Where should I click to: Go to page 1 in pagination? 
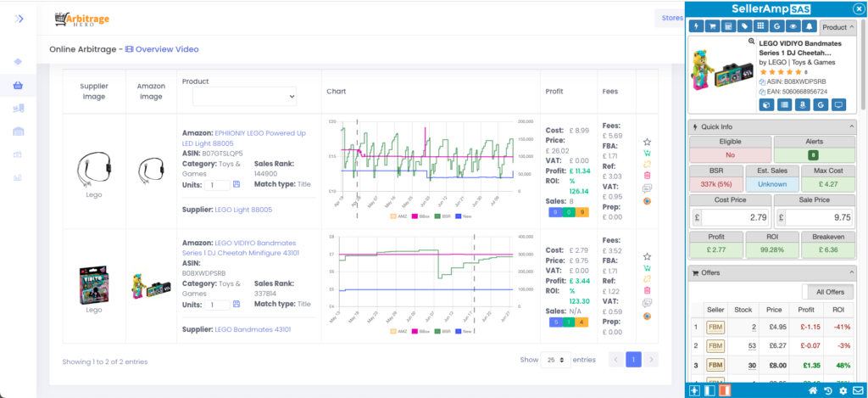pyautogui.click(x=634, y=360)
